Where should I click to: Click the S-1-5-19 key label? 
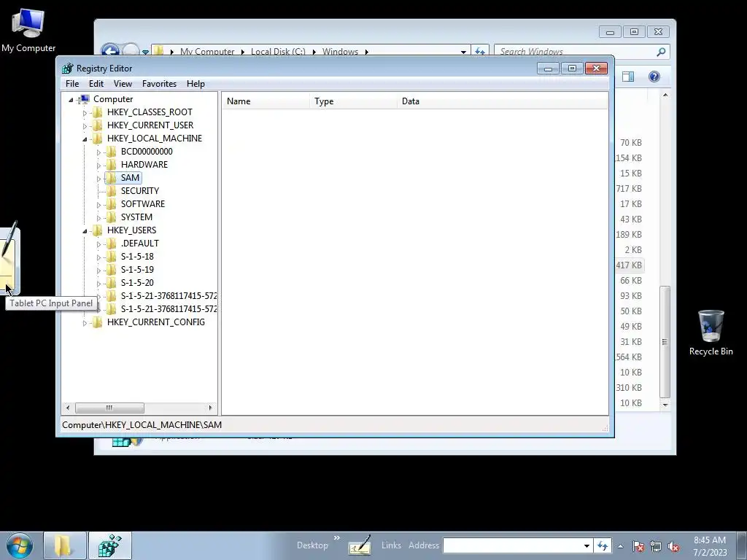(137, 270)
